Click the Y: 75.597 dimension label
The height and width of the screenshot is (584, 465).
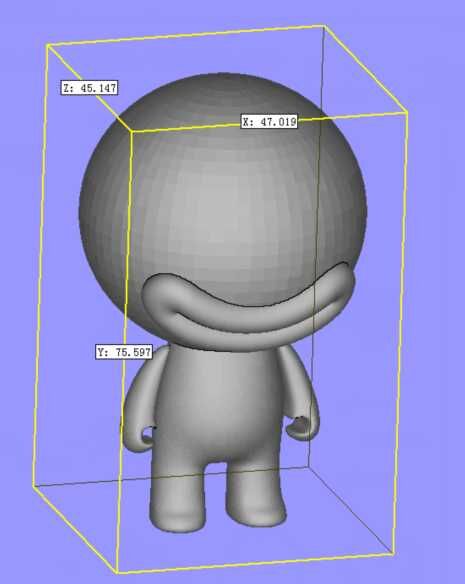click(x=124, y=352)
